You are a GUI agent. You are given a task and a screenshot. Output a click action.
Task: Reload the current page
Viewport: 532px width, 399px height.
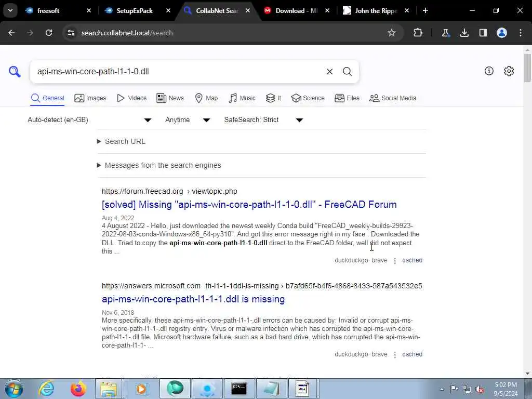(49, 33)
